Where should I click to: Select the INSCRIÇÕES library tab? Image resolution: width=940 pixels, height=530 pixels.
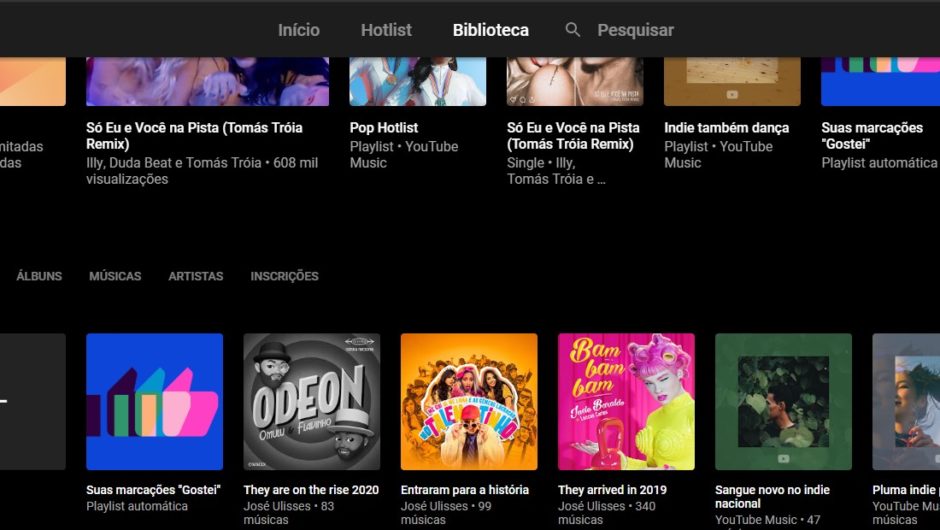[x=284, y=276]
